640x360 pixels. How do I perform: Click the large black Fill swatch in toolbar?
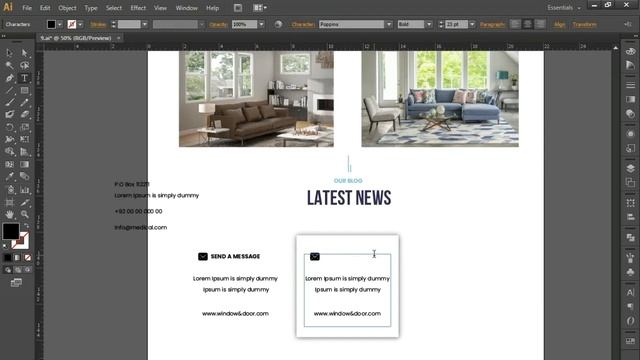pyautogui.click(x=11, y=231)
